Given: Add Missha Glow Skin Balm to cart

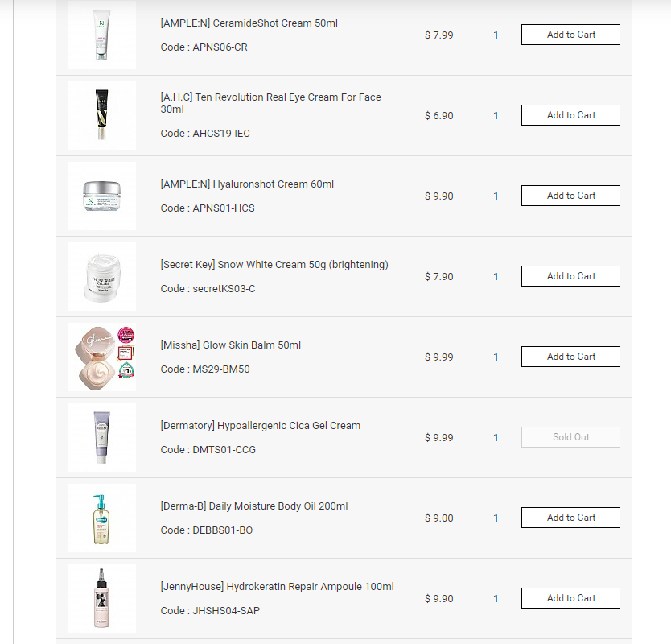Looking at the screenshot, I should tap(570, 357).
